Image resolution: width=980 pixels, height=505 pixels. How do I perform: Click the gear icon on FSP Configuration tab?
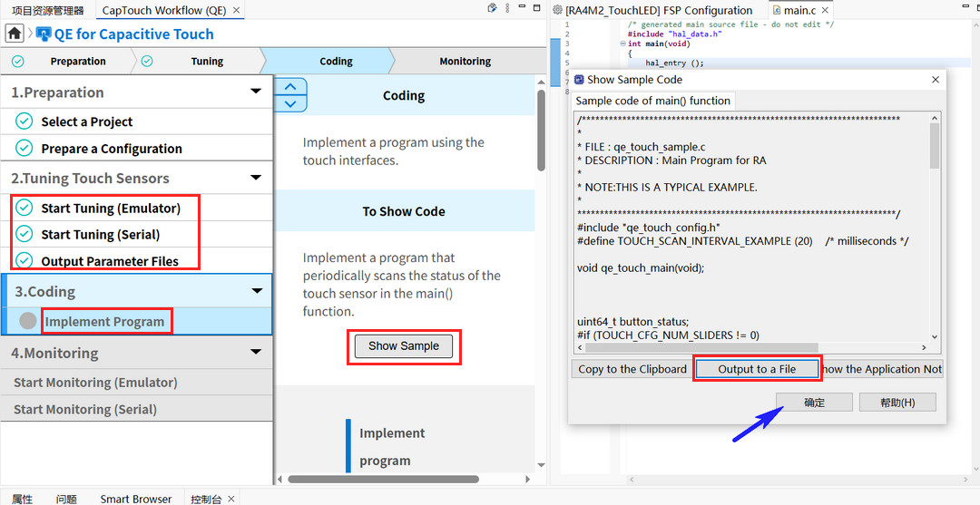[x=557, y=10]
